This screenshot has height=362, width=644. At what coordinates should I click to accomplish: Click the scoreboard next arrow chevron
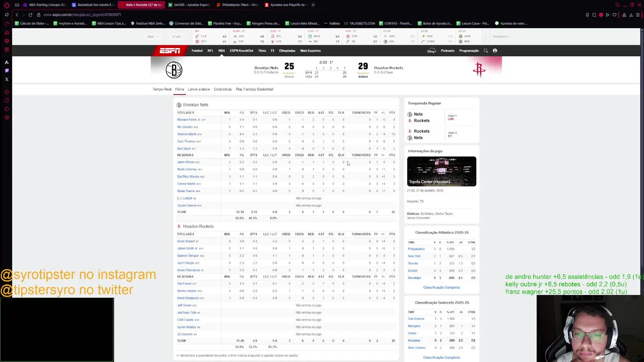[x=486, y=37]
